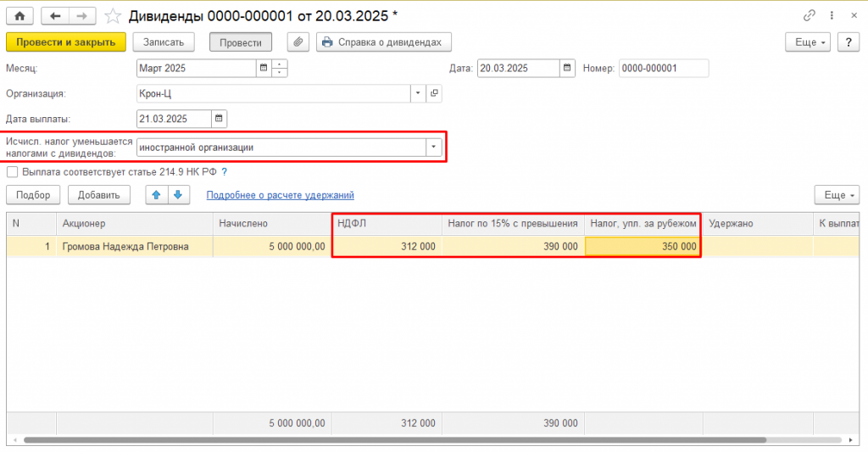Click empty Удержано cell in row 1
The width and height of the screenshot is (868, 452).
coord(758,247)
